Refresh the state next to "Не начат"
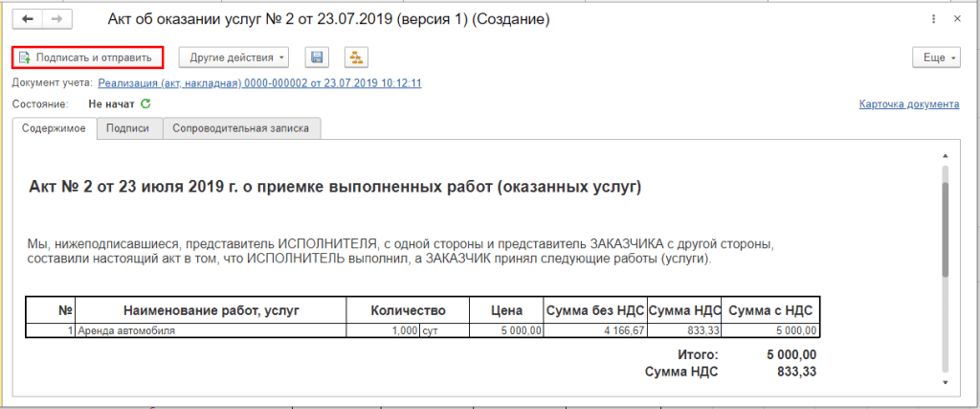 tap(145, 103)
